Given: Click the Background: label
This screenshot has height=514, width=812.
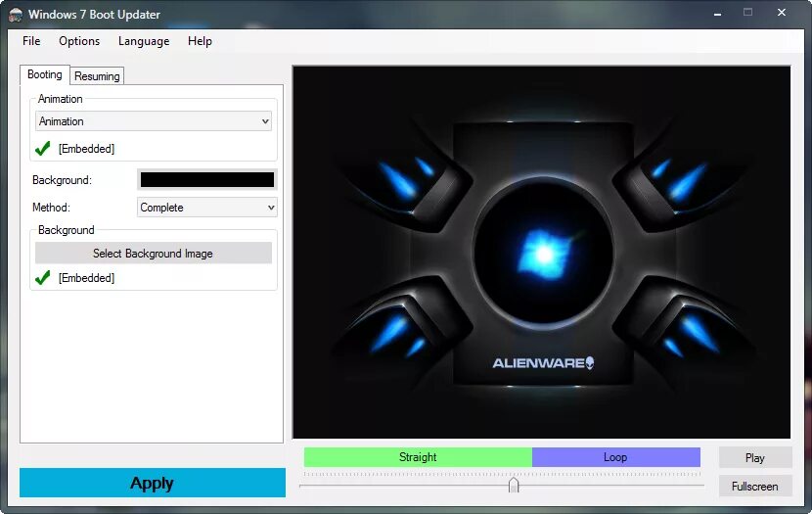Looking at the screenshot, I should [x=63, y=180].
